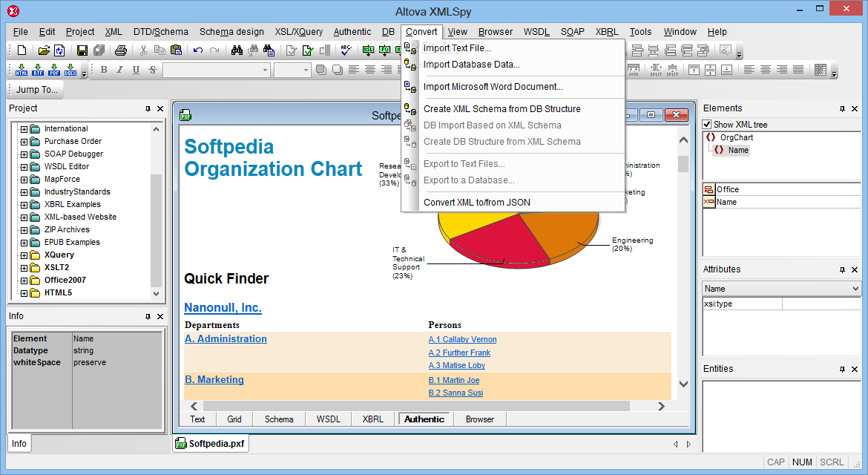Click the Join table cells icon
The height and width of the screenshot is (475, 868).
pyautogui.click(x=634, y=70)
